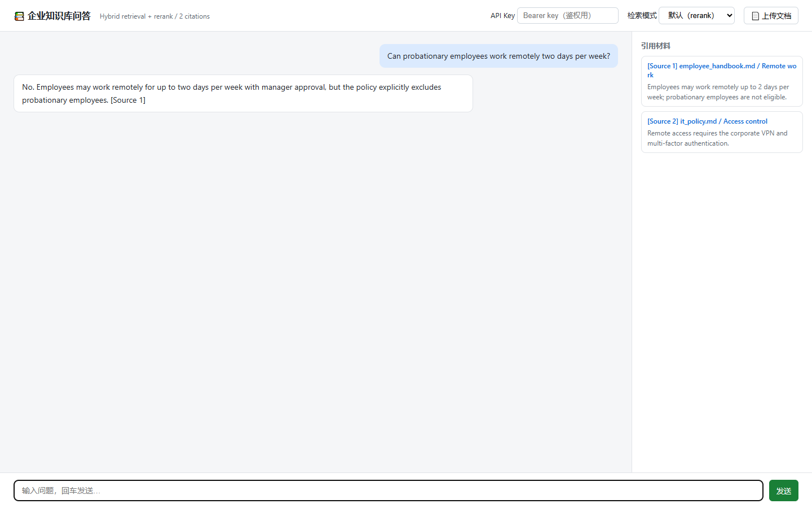Click the document icon on 上传文档 button

click(756, 16)
